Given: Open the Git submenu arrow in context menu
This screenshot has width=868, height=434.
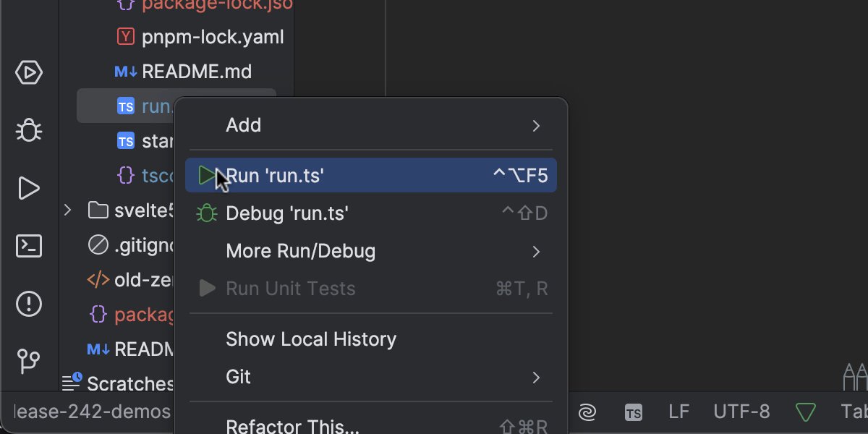Looking at the screenshot, I should (x=536, y=378).
